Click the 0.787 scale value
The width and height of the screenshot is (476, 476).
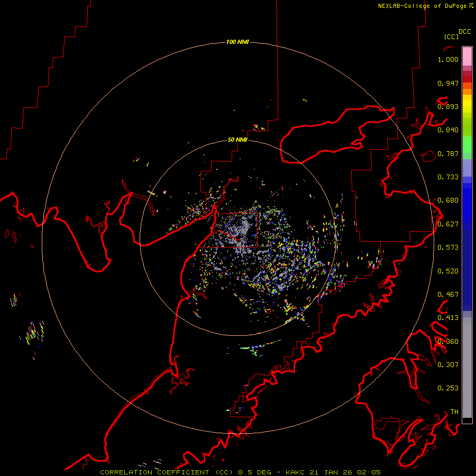point(448,153)
